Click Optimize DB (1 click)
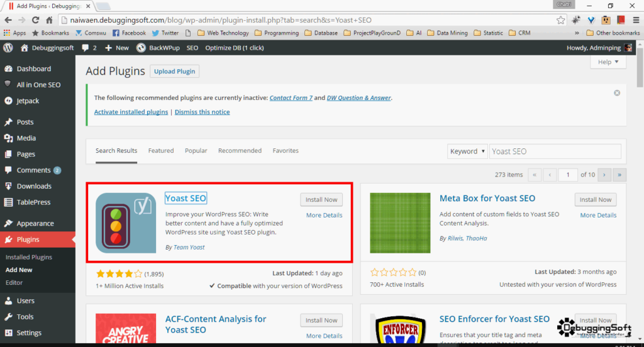The width and height of the screenshot is (644, 347). tap(235, 48)
